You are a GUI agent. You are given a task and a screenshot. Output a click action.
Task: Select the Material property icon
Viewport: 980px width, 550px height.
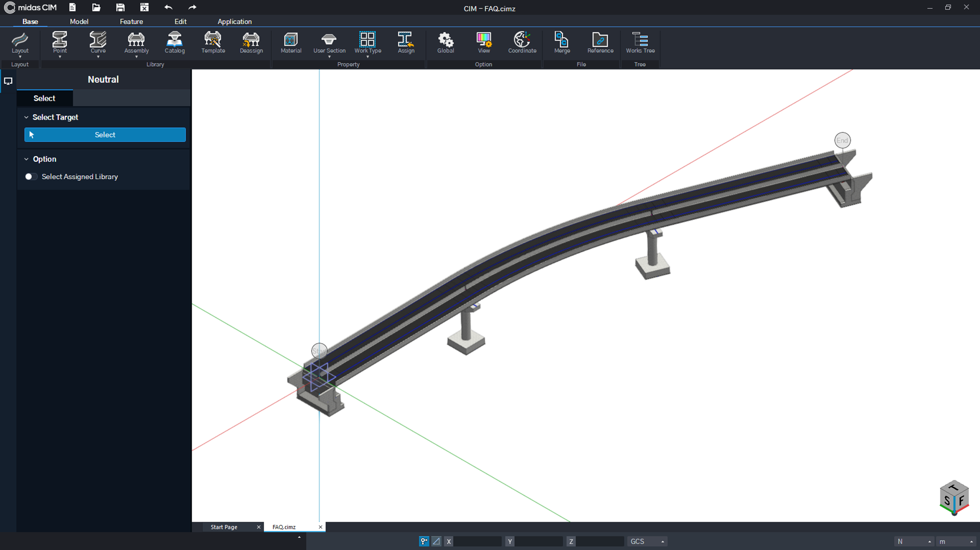(291, 43)
